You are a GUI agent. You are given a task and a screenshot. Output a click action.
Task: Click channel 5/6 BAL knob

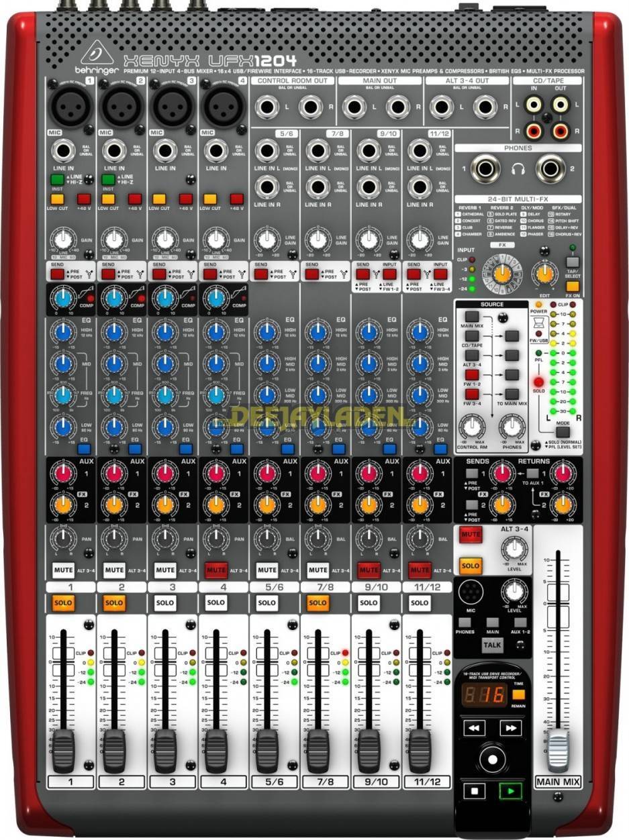click(268, 538)
